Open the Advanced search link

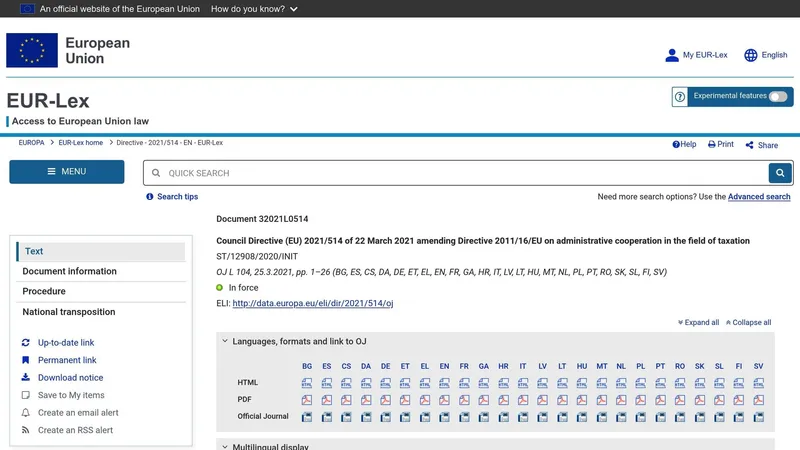(x=759, y=197)
